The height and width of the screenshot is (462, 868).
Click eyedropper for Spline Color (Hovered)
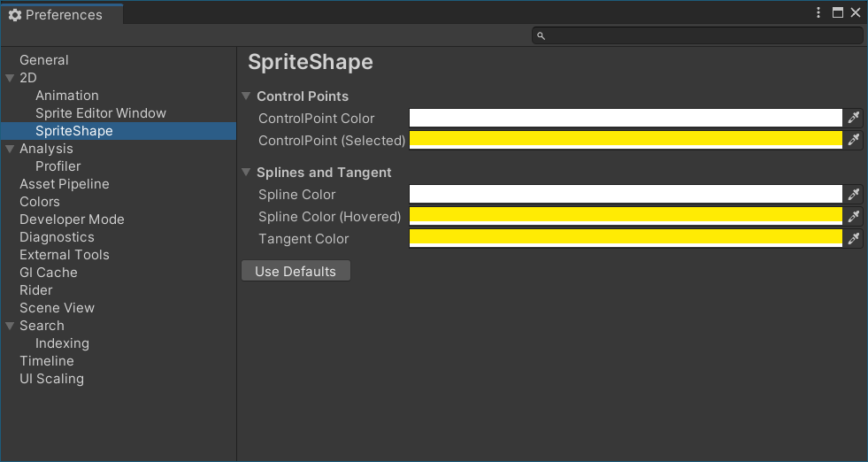(x=854, y=216)
